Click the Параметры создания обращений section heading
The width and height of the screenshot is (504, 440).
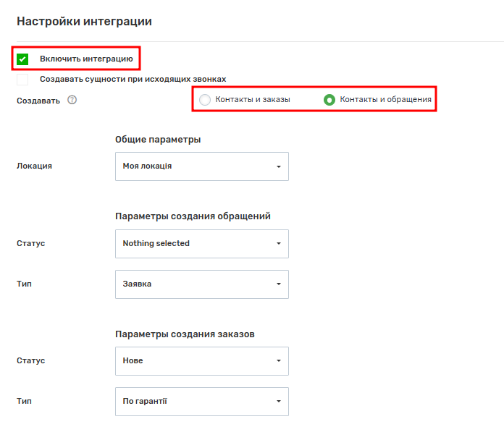click(x=193, y=216)
